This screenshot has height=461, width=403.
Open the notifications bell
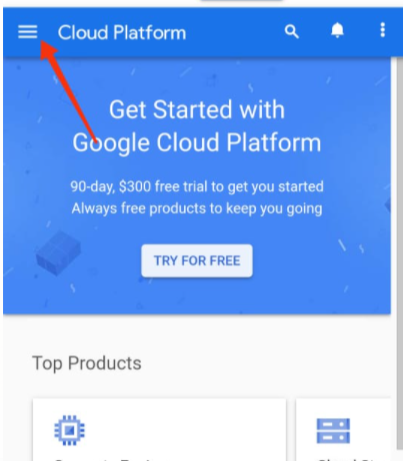click(x=337, y=30)
